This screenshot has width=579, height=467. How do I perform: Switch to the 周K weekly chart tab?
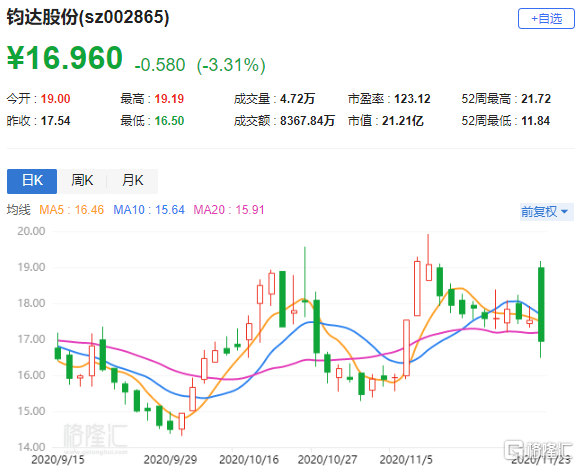(82, 181)
